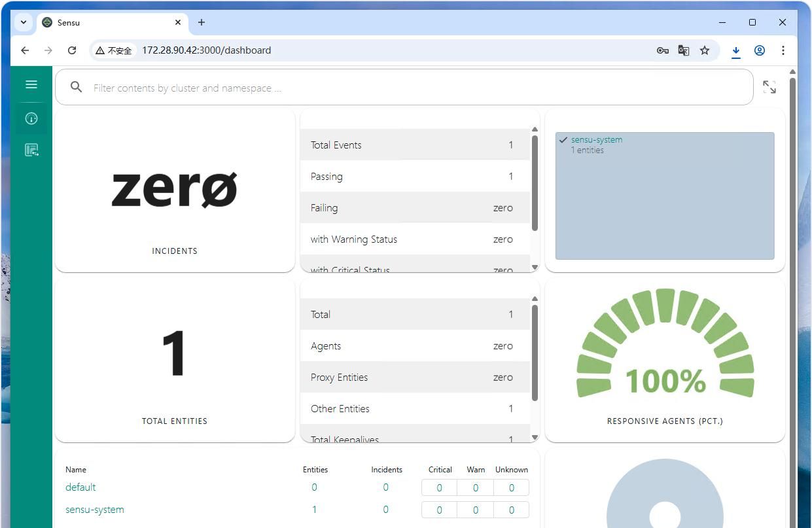Click the Proxy Entities row
This screenshot has height=528, width=812.
pyautogui.click(x=415, y=377)
